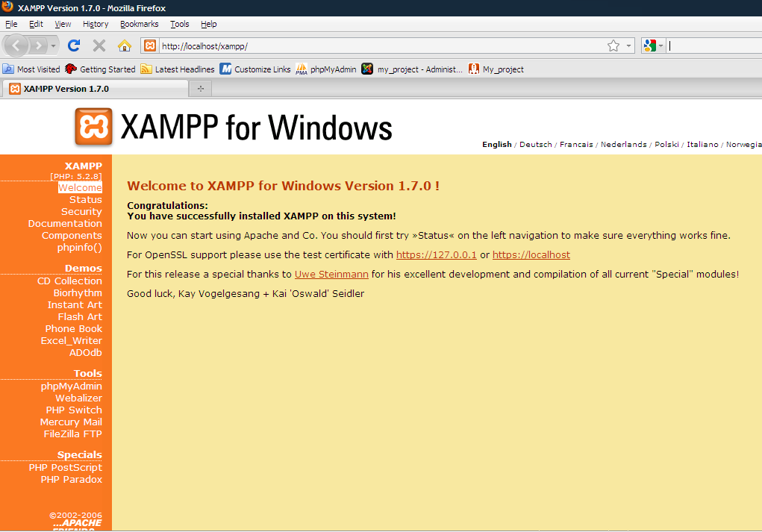Open phpMyAdmin under Tools in sidebar
Viewport: 762px width, 532px height.
[x=72, y=387]
